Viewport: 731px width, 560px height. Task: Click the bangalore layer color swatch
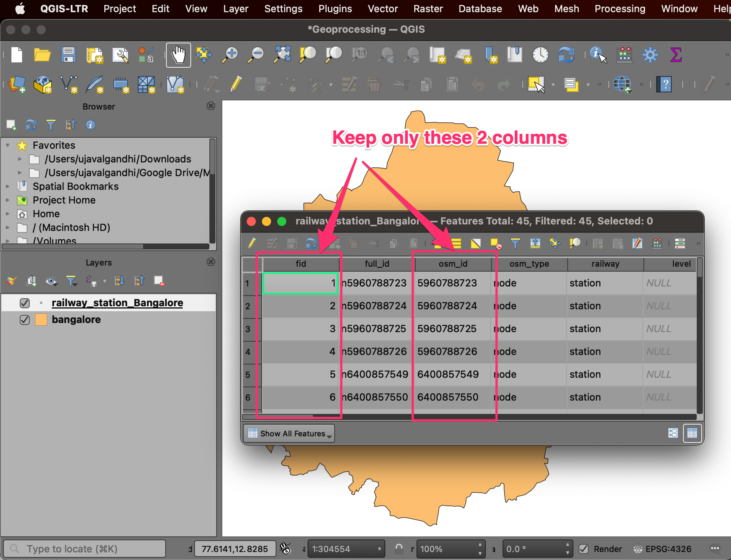pyautogui.click(x=41, y=320)
